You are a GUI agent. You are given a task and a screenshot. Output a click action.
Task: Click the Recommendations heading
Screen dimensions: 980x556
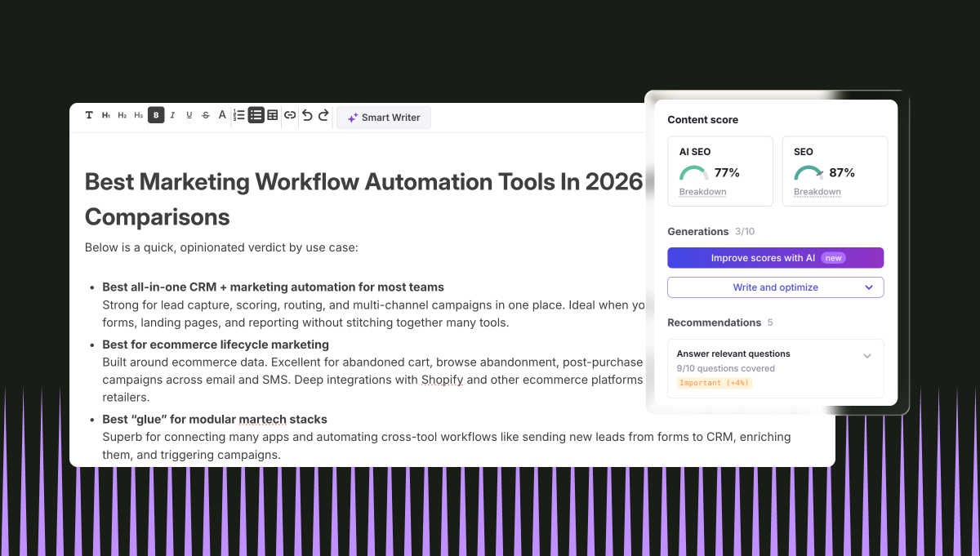coord(715,322)
